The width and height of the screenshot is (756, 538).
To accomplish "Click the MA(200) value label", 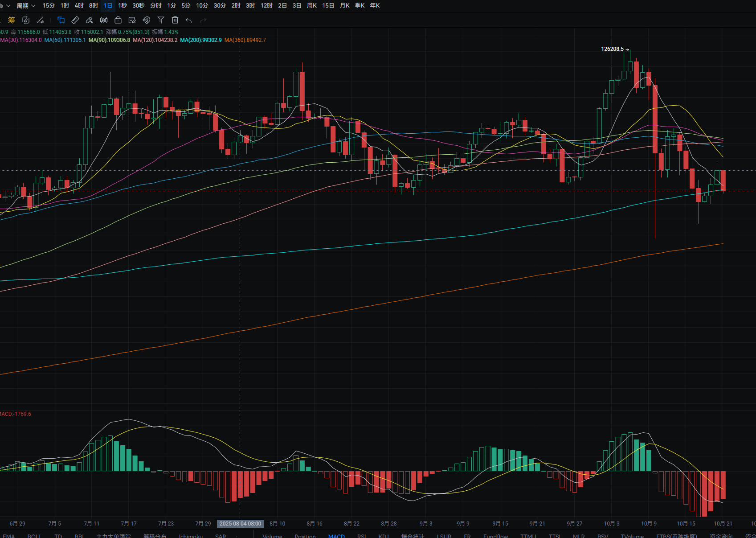I will (200, 40).
